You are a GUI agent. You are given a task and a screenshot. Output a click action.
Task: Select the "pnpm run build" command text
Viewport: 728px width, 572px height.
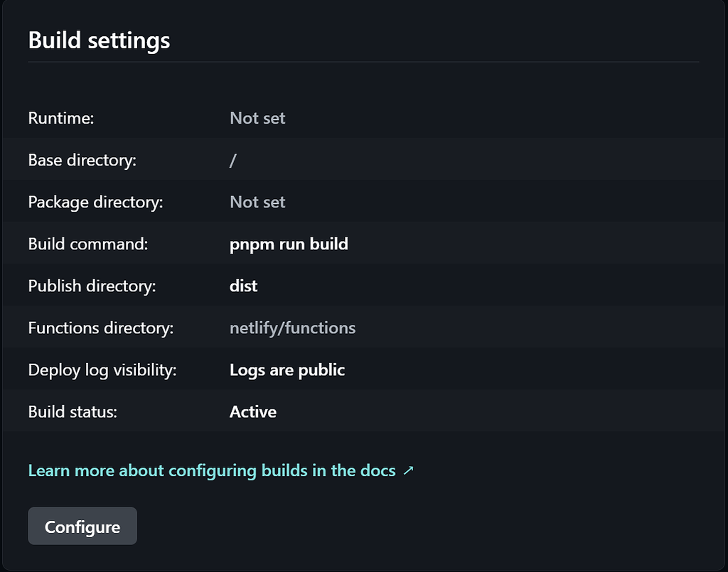[x=289, y=244]
